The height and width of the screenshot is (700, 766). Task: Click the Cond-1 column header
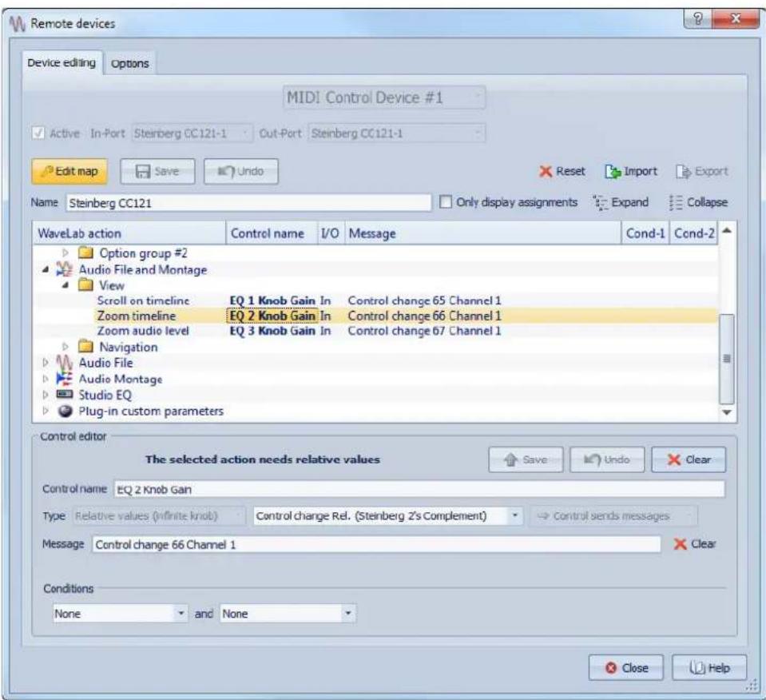tap(645, 233)
